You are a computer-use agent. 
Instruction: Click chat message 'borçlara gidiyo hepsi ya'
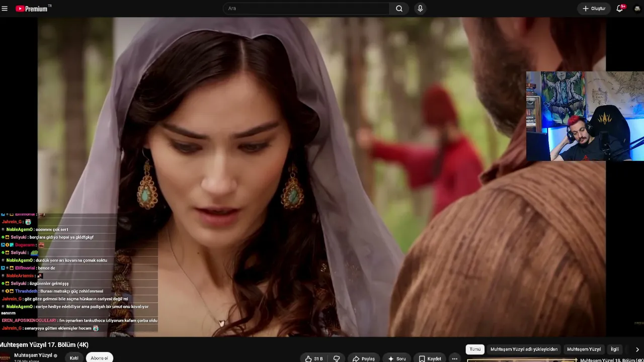(x=61, y=237)
